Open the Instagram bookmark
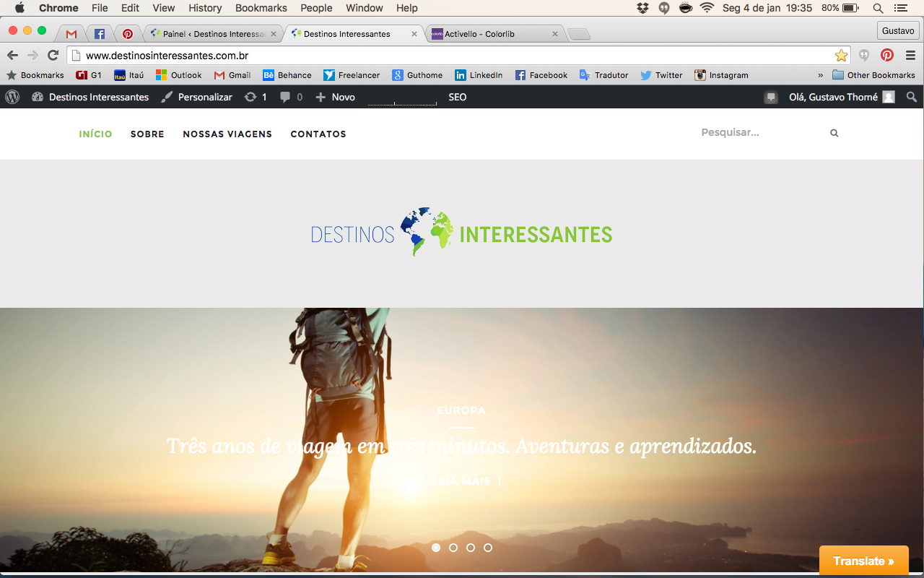924x578 pixels. click(x=721, y=75)
